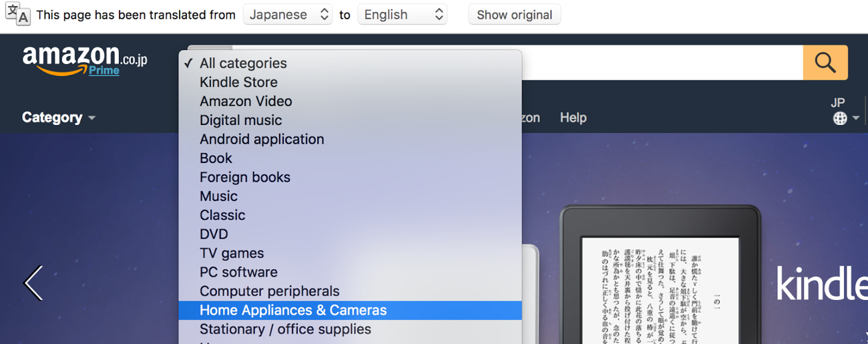
Task: Open the Japanese source language dropdown
Action: point(287,15)
